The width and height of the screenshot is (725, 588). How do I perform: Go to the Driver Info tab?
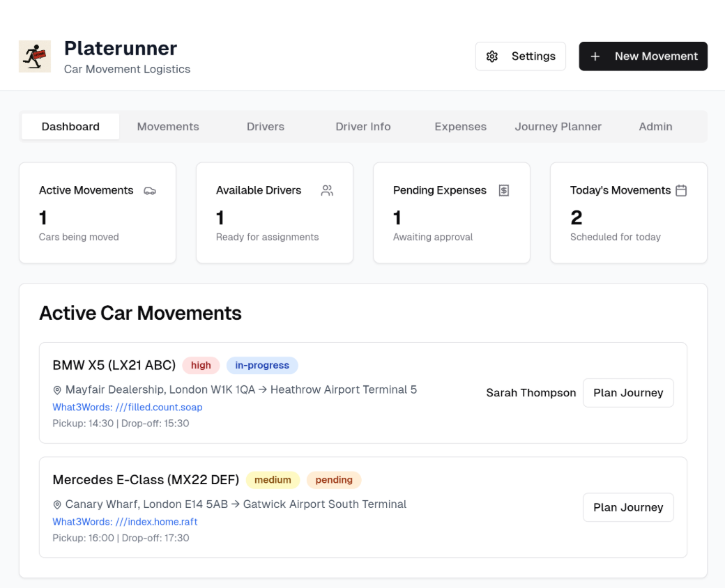(x=363, y=127)
